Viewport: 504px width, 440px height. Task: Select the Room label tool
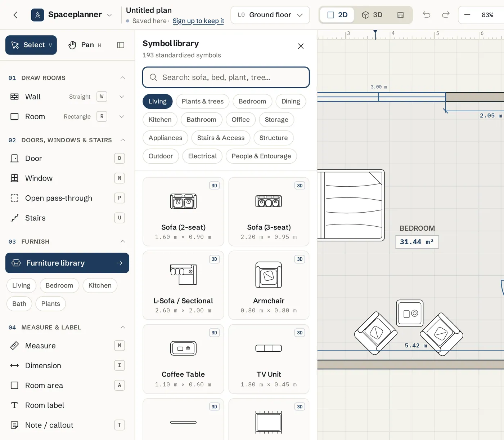point(67,405)
